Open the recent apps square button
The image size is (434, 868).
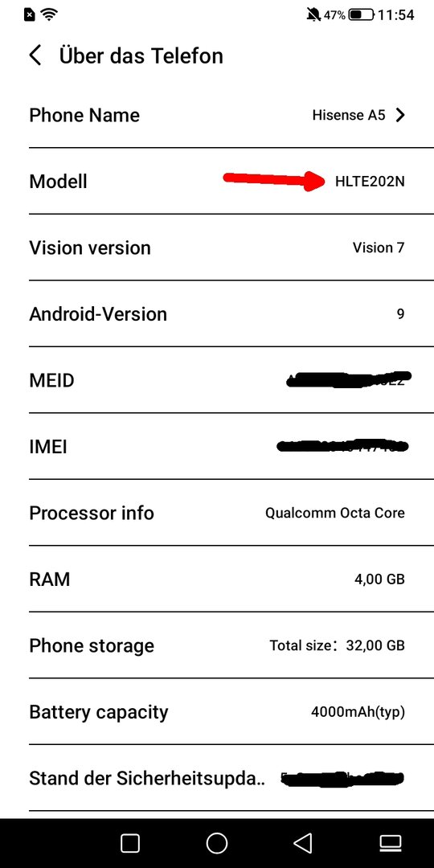[130, 843]
